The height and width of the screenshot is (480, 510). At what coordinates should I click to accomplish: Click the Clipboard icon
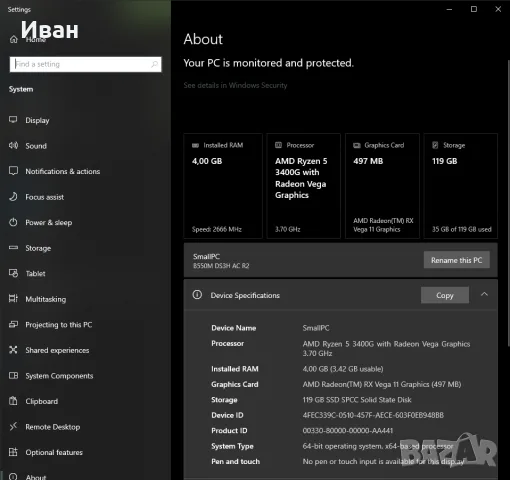[x=13, y=401]
